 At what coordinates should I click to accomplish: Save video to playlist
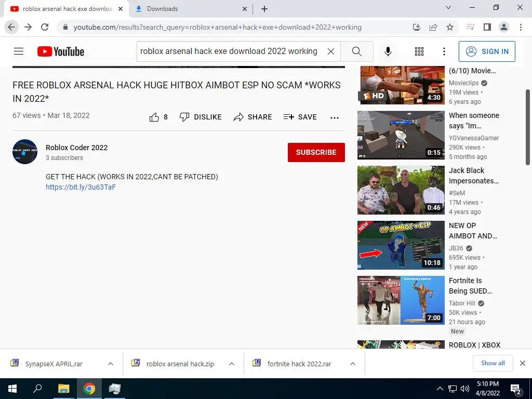point(300,117)
